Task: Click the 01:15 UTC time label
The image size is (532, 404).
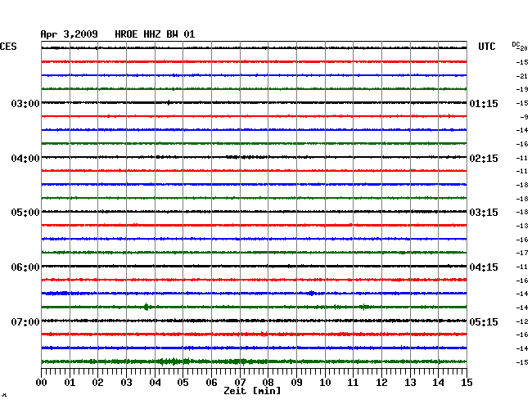Action: [x=484, y=104]
